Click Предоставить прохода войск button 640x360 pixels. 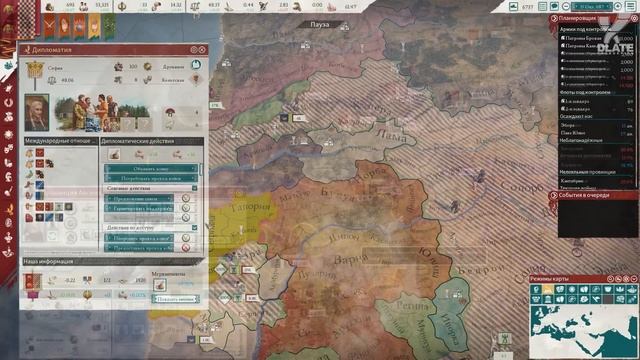click(x=139, y=247)
